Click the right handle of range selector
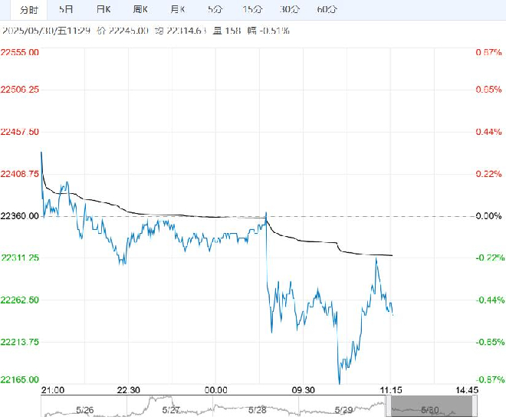This screenshot has height=420, width=506. click(475, 406)
